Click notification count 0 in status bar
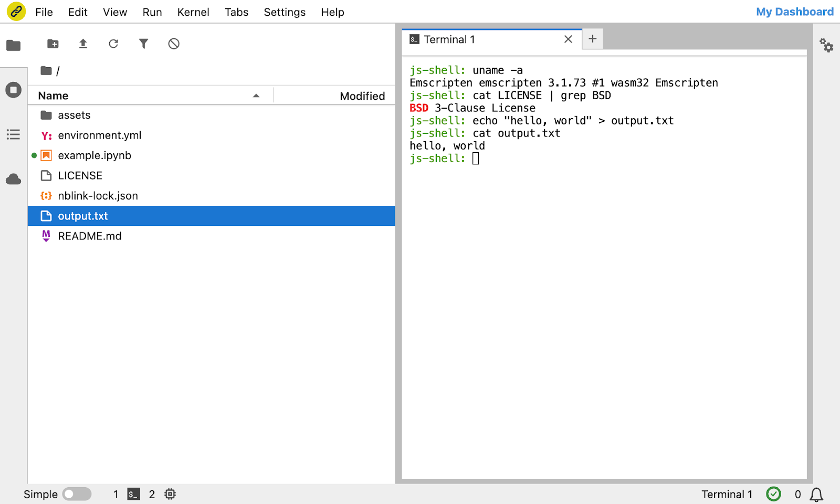Screen dimensions: 840x504 797,494
